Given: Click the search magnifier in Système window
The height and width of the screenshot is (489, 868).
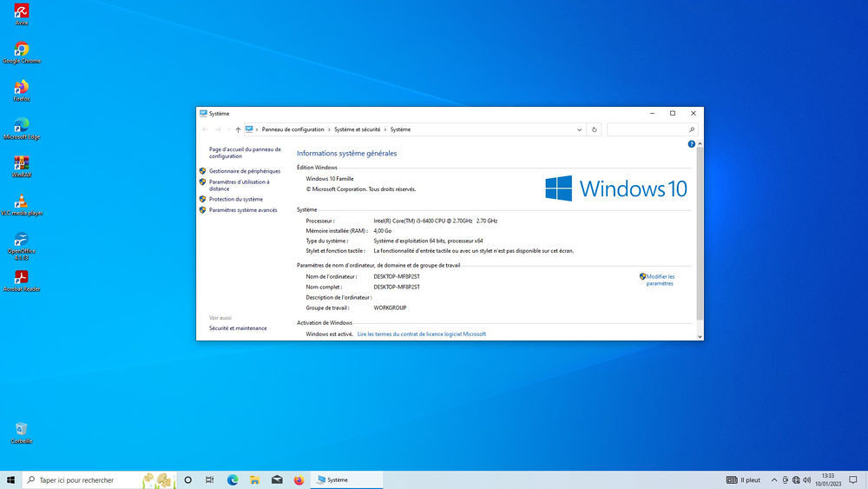Looking at the screenshot, I should pos(692,129).
